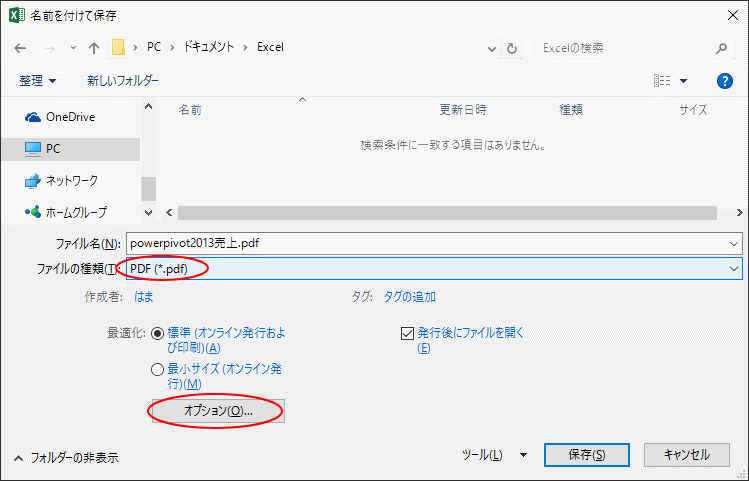Create a 新しいフォルダー
Viewport: 749px width, 481px height.
123,80
